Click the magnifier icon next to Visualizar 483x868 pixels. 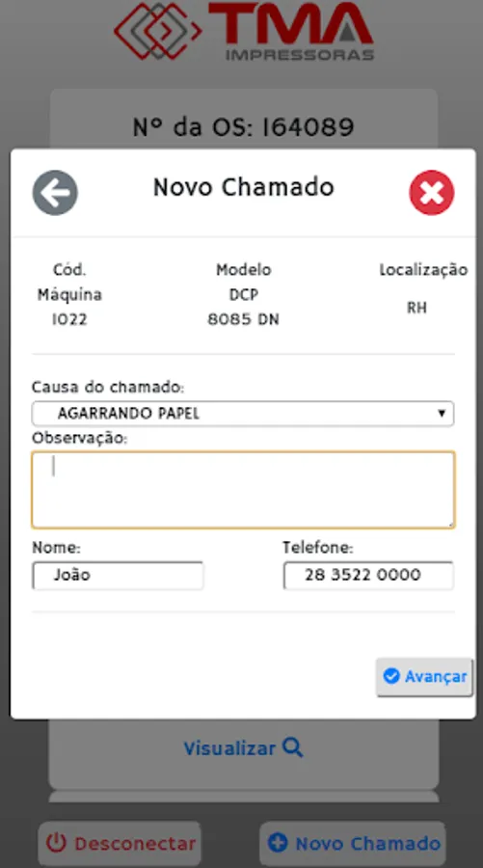[x=293, y=747]
